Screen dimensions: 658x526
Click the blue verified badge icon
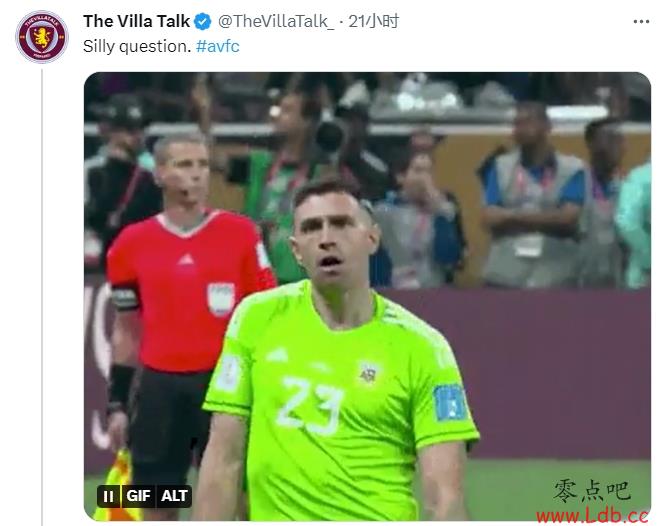click(203, 21)
